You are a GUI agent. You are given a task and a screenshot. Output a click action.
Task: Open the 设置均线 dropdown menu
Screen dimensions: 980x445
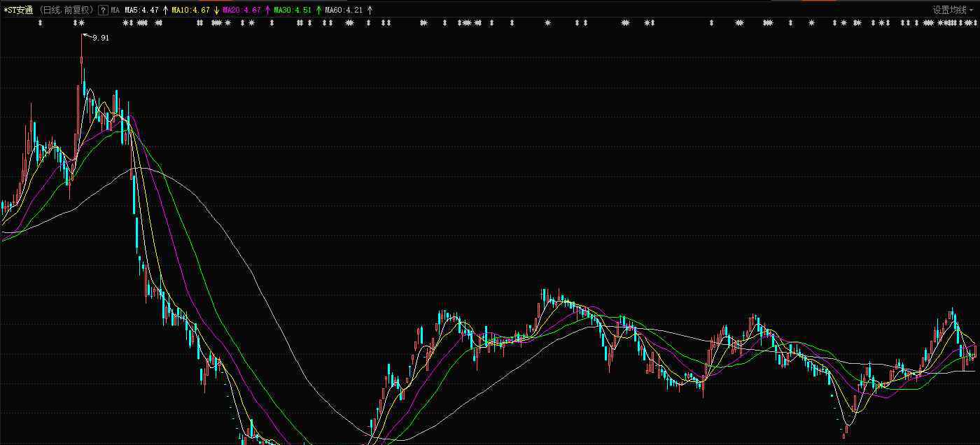(952, 10)
